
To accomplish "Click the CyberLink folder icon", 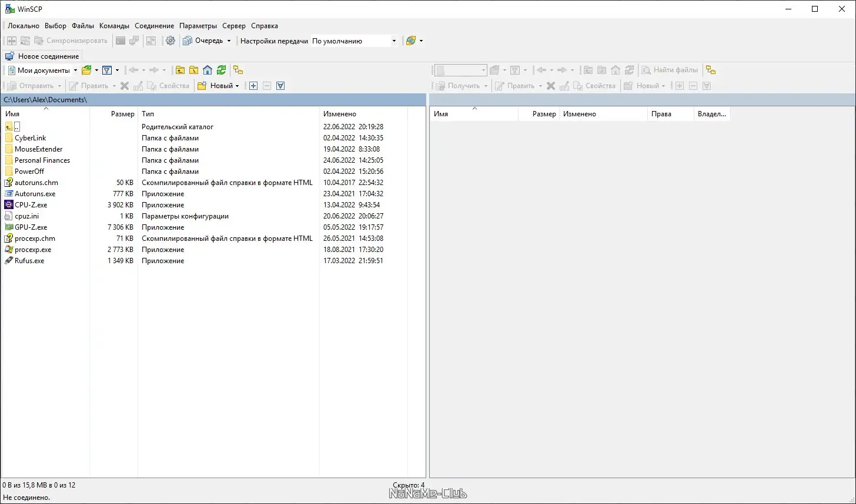I will (x=9, y=138).
